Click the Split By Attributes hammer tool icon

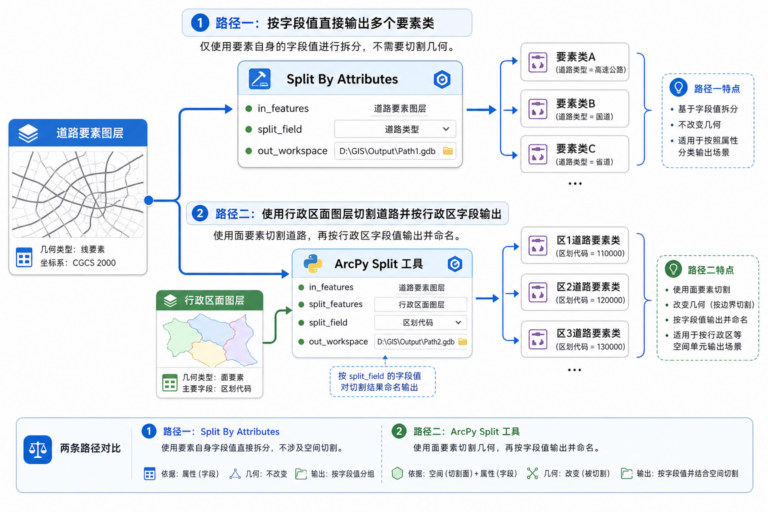260,79
